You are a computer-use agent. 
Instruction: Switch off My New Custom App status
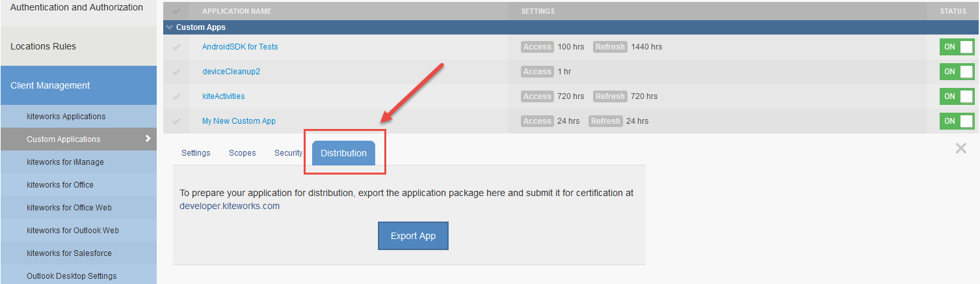pyautogui.click(x=957, y=121)
